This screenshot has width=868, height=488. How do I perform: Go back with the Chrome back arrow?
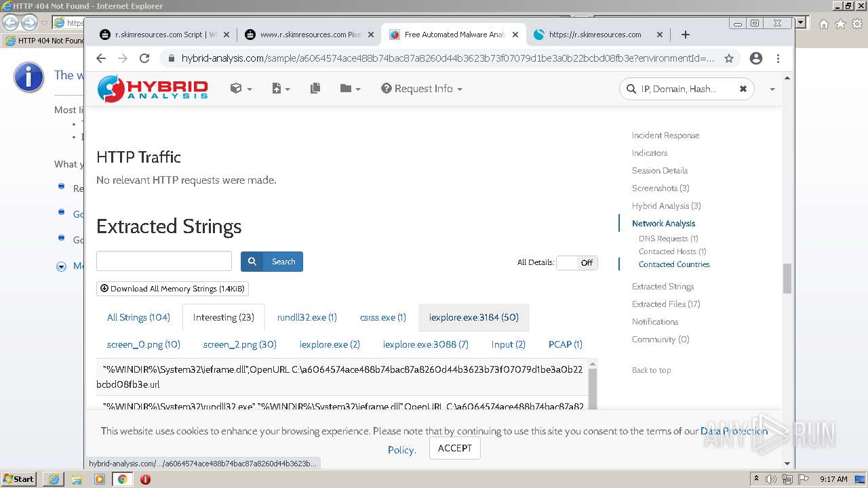tap(101, 58)
